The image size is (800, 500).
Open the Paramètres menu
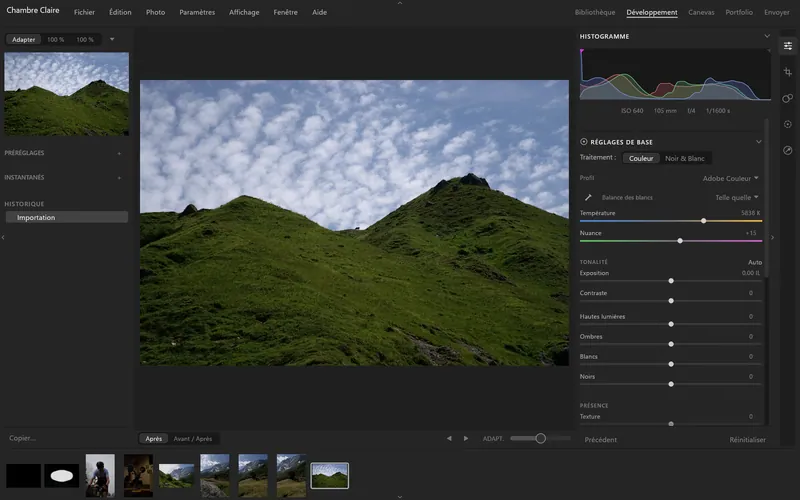(x=197, y=12)
